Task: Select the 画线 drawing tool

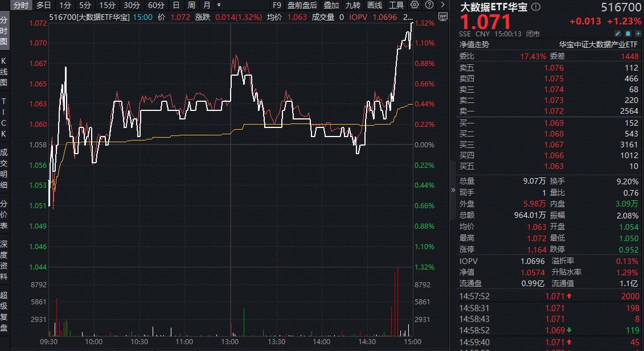Action: pyautogui.click(x=375, y=5)
